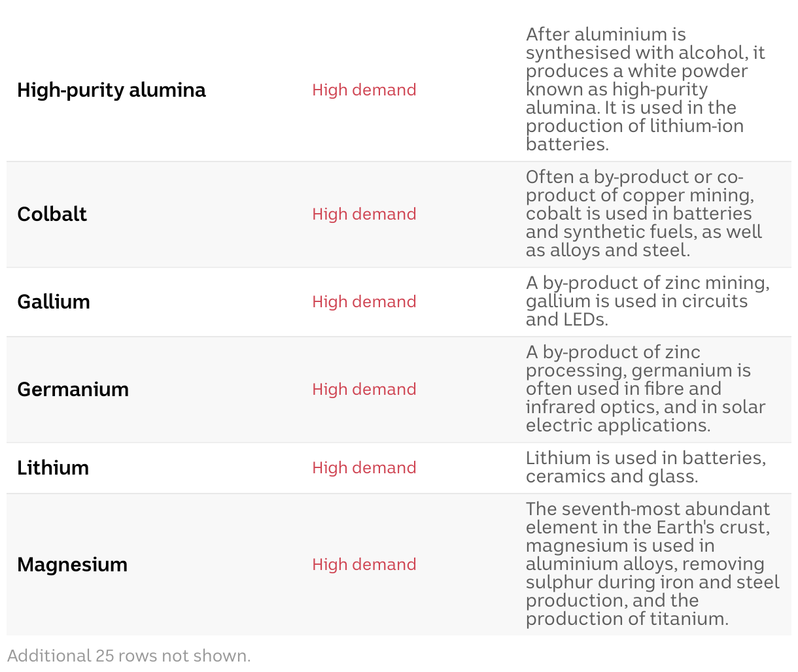Click the Germanium row title
Viewport: 798px width, 672px height.
click(73, 389)
